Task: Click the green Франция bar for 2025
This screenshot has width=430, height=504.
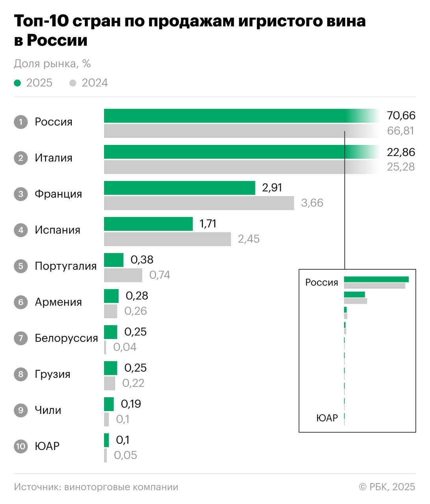Action: click(x=179, y=188)
